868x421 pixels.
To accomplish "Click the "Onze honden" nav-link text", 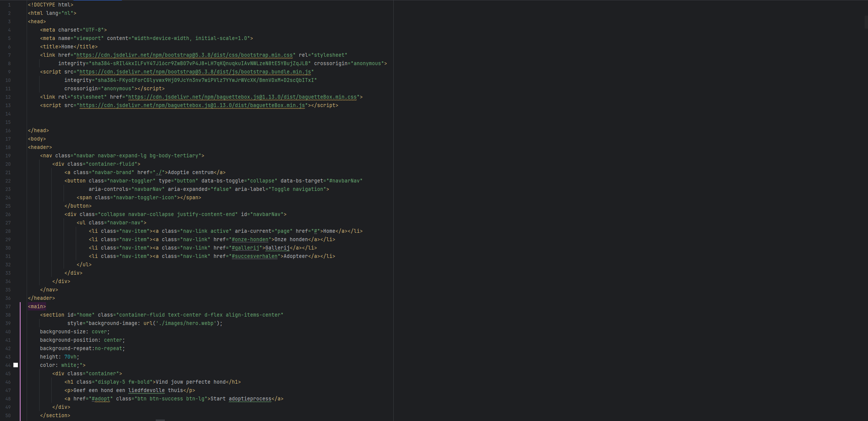I will point(291,240).
